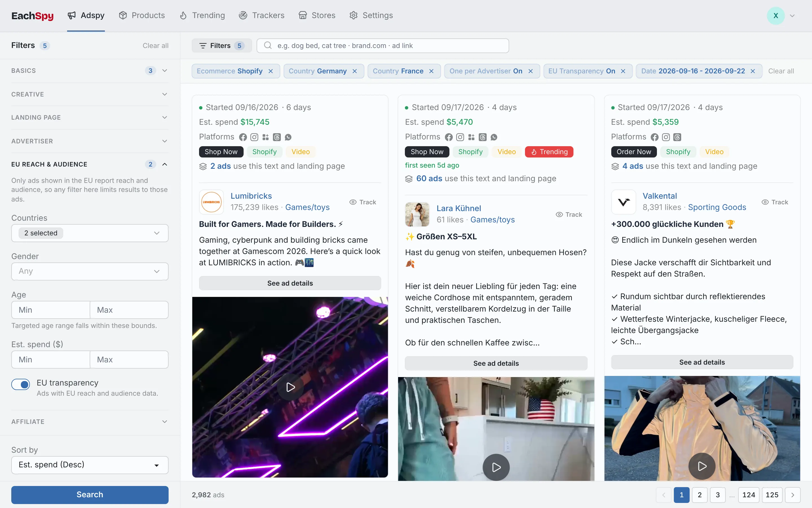Click the ad search input box

point(383,46)
